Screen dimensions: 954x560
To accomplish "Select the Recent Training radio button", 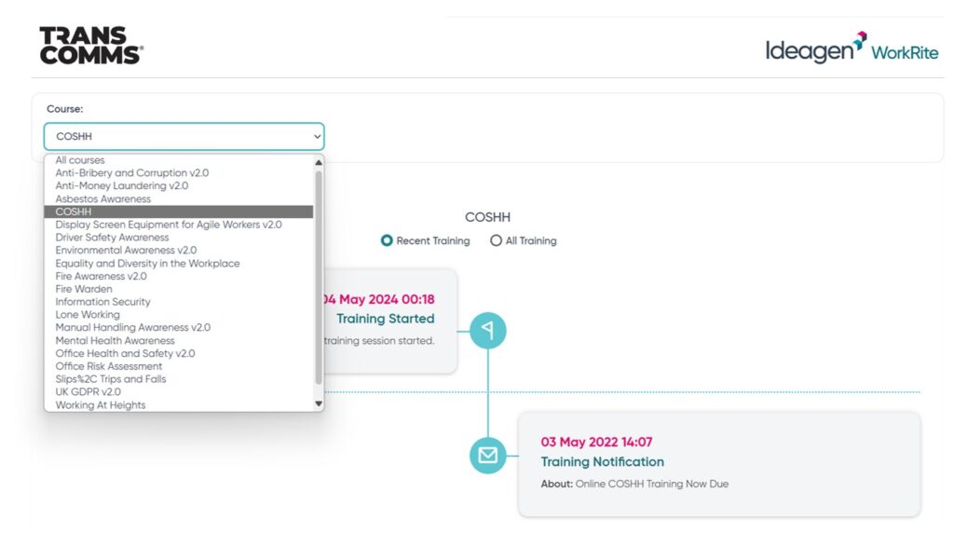I will click(x=388, y=240).
